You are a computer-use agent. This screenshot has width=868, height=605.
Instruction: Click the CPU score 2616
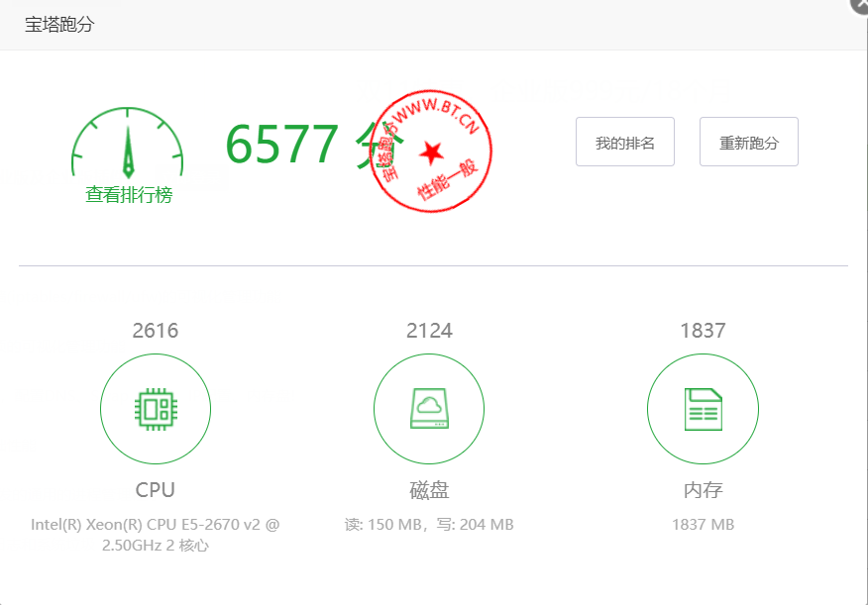(156, 331)
